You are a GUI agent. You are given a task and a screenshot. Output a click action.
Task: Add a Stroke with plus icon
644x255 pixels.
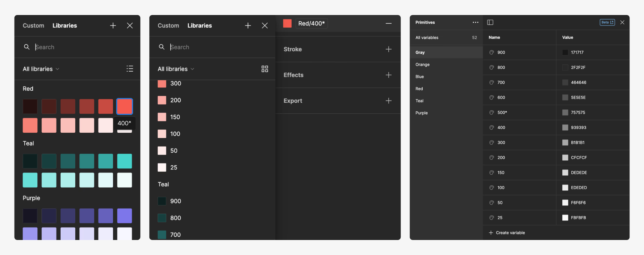pyautogui.click(x=389, y=49)
